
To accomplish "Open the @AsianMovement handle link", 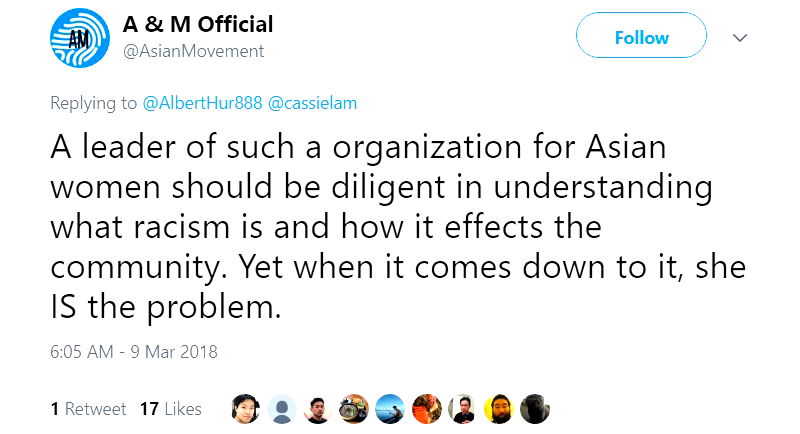I will tap(193, 51).
